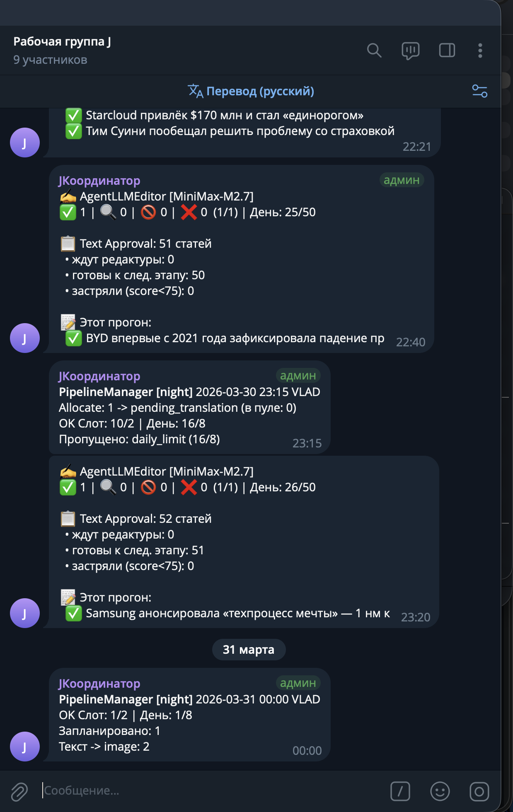Jump to date via the 31 марта separator
The width and height of the screenshot is (513, 812).
pos(249,650)
